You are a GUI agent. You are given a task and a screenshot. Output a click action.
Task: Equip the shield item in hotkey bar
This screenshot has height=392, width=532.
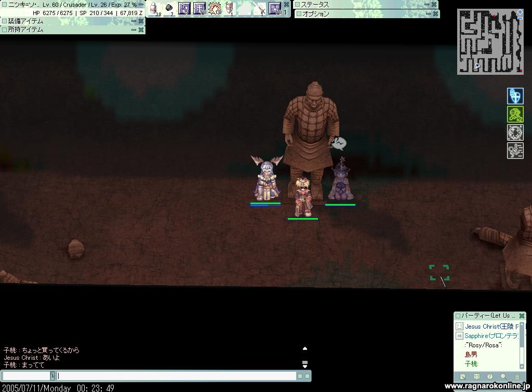pyautogui.click(x=229, y=8)
